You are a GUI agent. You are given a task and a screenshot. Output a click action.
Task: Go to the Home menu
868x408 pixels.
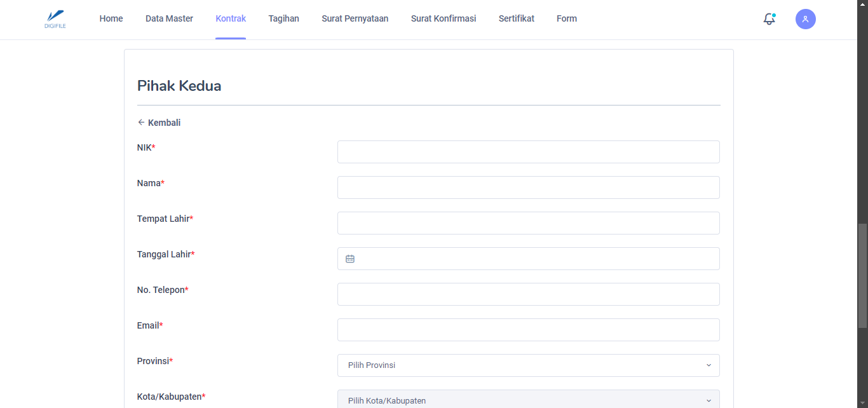click(111, 18)
